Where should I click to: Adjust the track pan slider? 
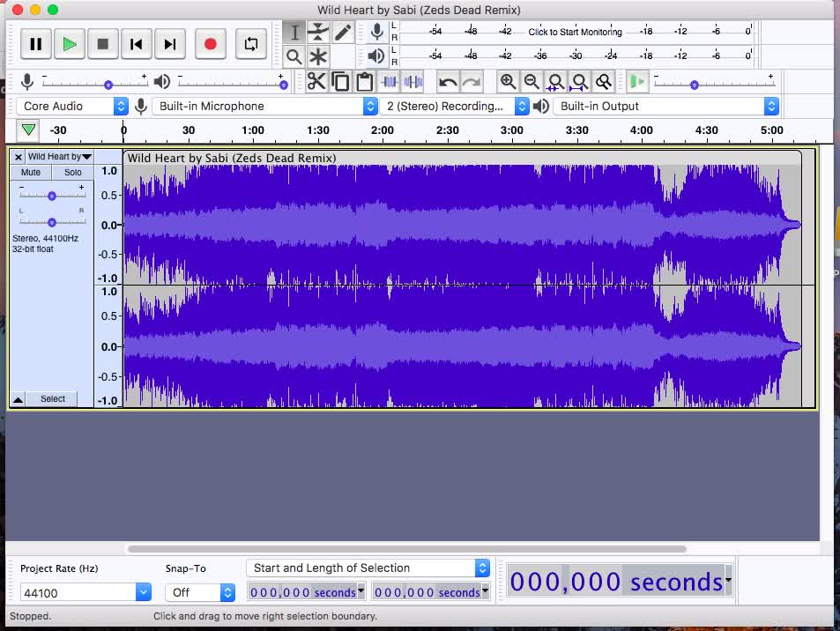click(52, 222)
